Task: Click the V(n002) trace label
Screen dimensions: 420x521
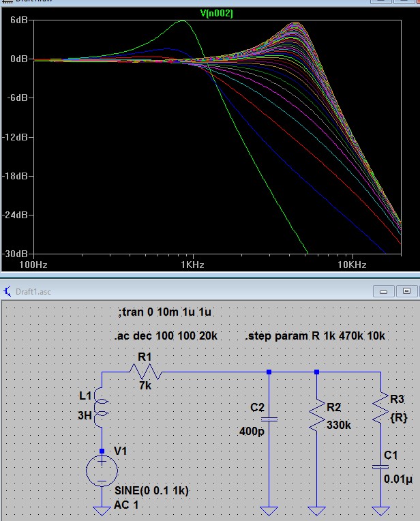Action: coord(217,13)
